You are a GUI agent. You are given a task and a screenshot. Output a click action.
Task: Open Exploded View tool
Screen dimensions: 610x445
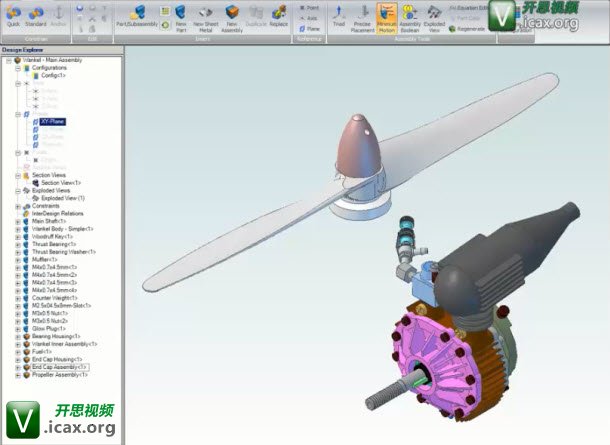[x=434, y=18]
